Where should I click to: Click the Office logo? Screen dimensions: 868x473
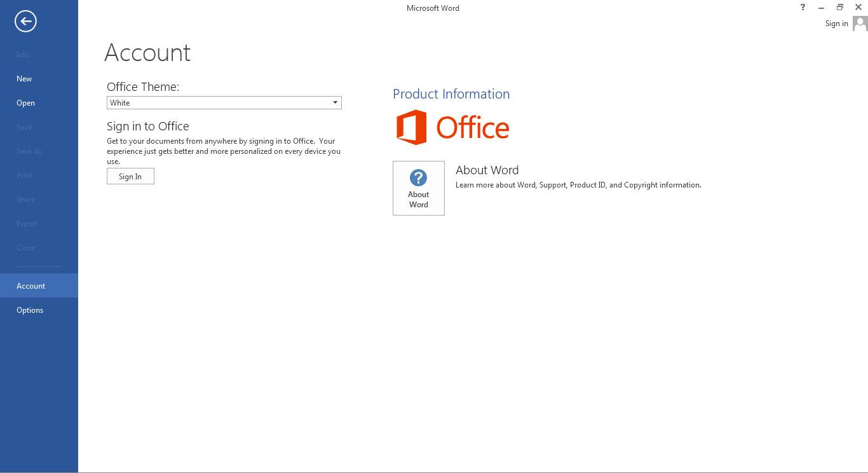[452, 127]
